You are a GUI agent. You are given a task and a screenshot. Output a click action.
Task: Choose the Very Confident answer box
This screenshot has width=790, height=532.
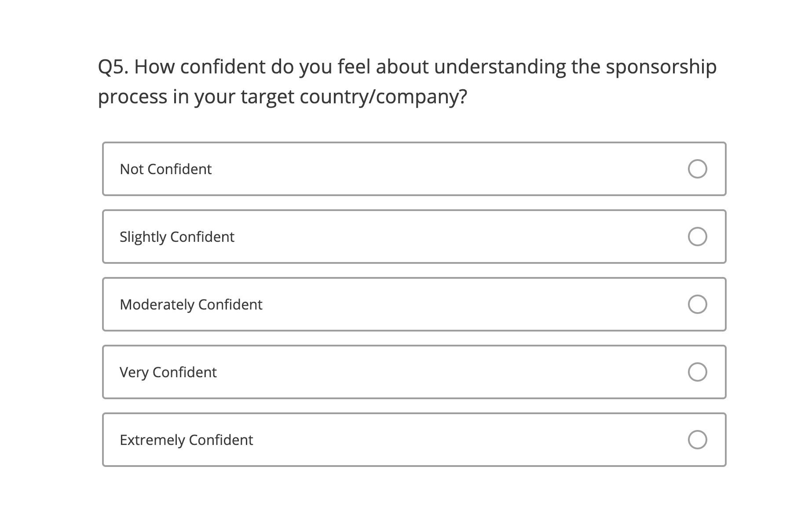pyautogui.click(x=414, y=372)
